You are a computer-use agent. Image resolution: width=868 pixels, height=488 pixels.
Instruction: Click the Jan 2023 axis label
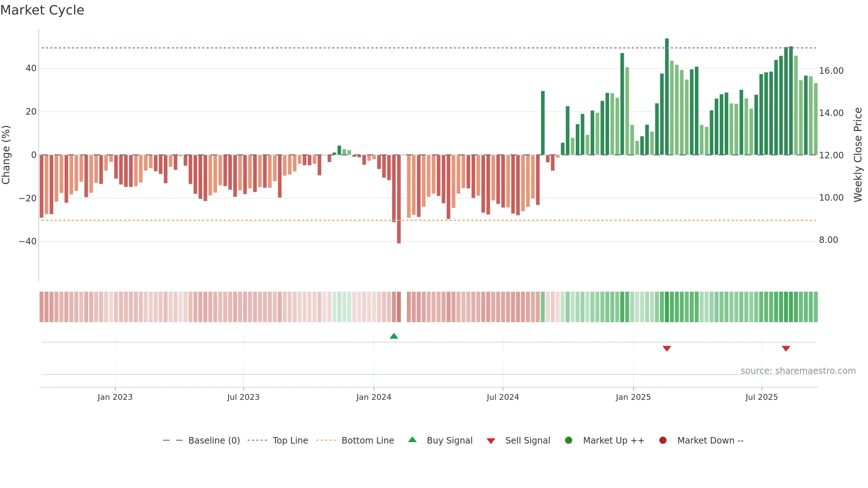[115, 397]
